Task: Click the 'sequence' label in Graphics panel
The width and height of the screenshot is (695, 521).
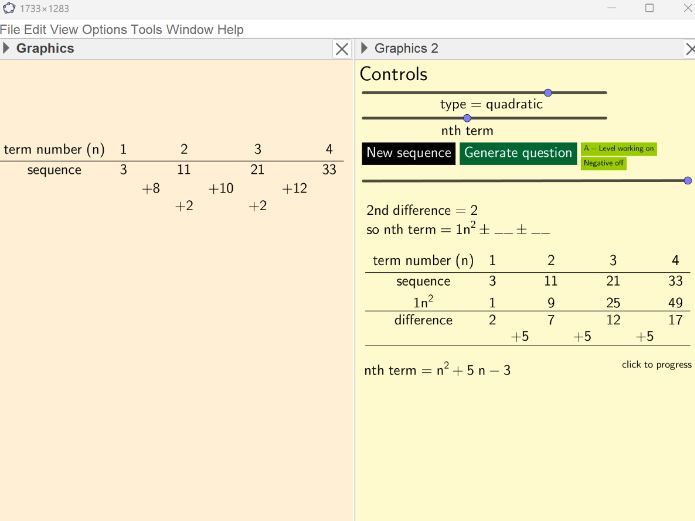Action: click(54, 170)
